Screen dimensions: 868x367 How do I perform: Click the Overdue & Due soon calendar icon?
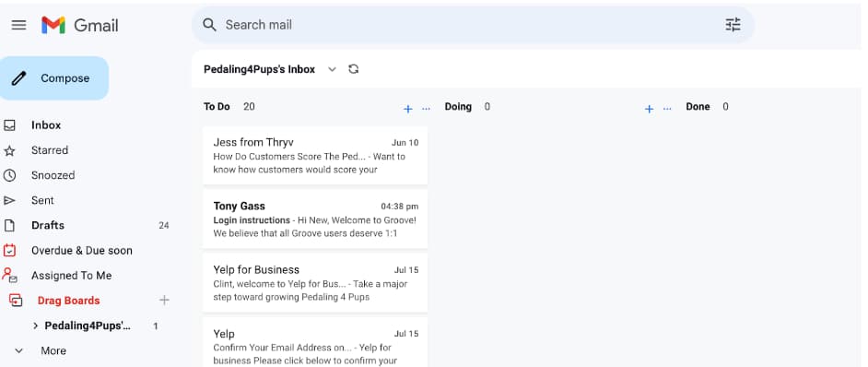pyautogui.click(x=9, y=251)
